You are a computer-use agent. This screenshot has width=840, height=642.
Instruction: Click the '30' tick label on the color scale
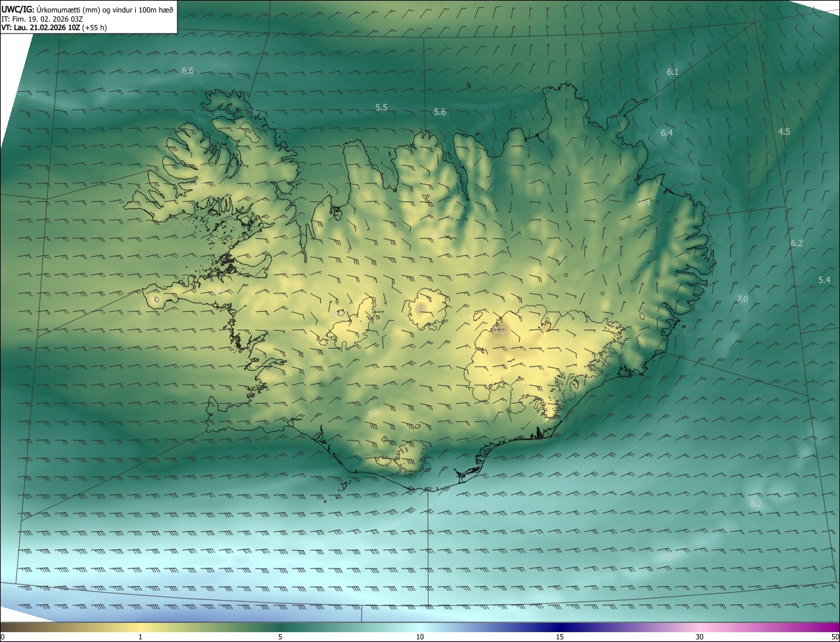[700, 637]
